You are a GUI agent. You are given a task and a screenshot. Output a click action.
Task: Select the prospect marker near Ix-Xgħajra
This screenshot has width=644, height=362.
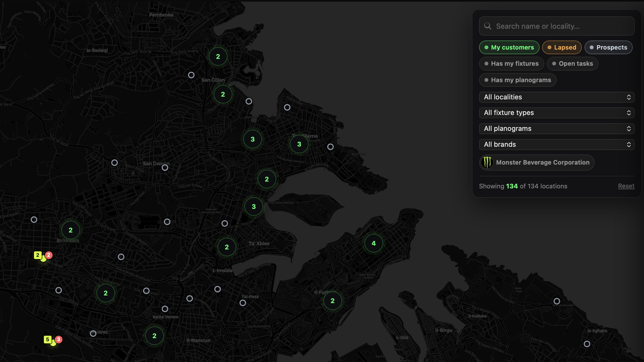click(x=587, y=344)
